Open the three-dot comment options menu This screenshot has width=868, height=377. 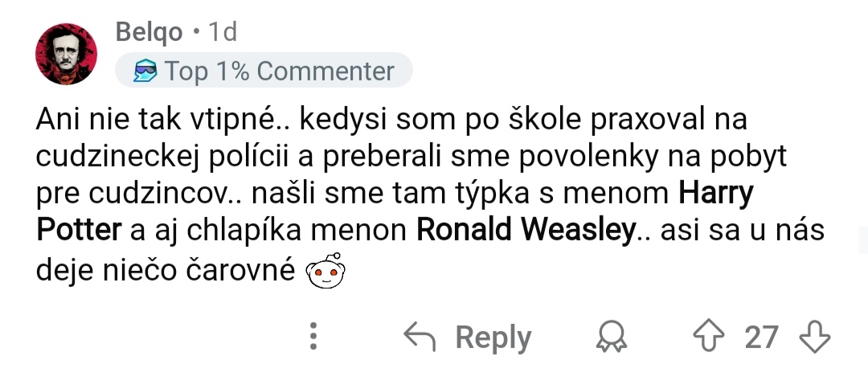click(314, 337)
